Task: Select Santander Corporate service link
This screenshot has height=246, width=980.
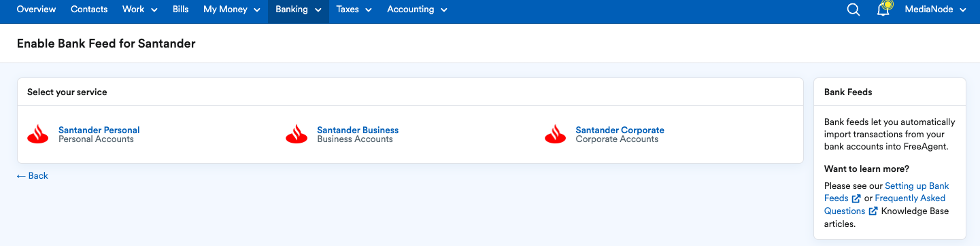Action: click(620, 130)
